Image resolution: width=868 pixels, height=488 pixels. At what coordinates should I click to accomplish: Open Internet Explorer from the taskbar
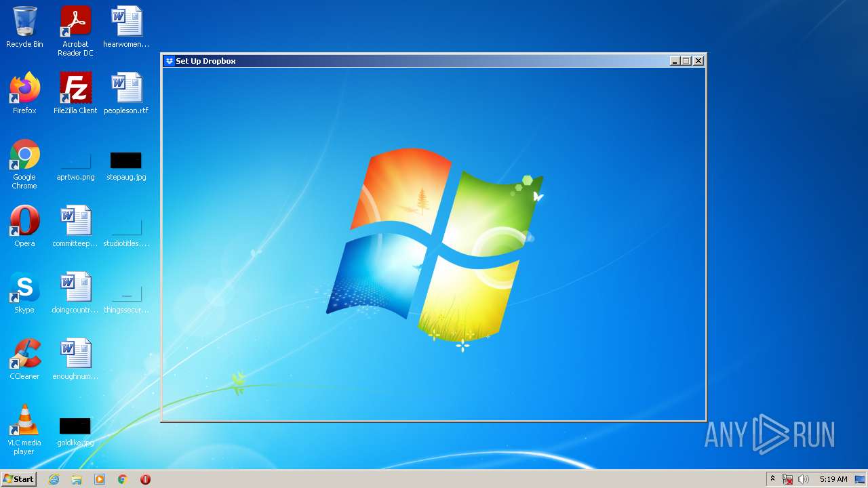[54, 479]
